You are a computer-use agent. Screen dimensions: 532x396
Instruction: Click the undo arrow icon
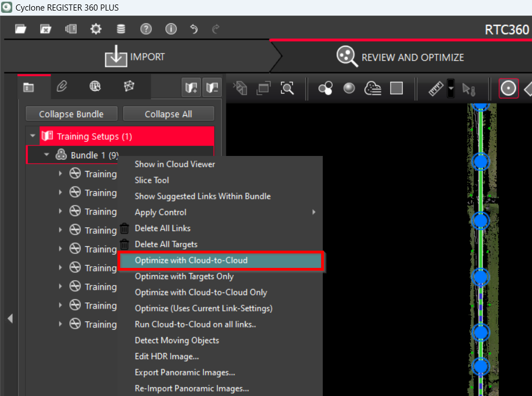[x=194, y=29]
